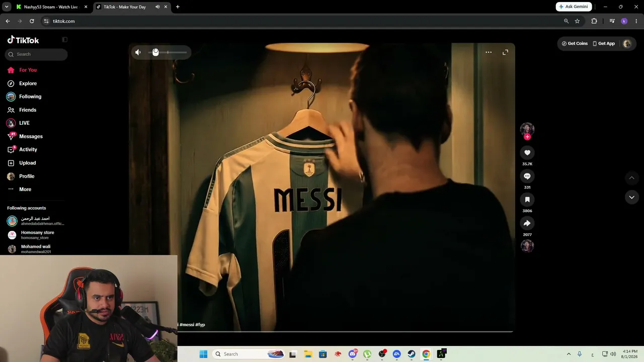This screenshot has height=362, width=644.
Task: Close the Nashyy53 Stream tab
Action: [x=86, y=7]
